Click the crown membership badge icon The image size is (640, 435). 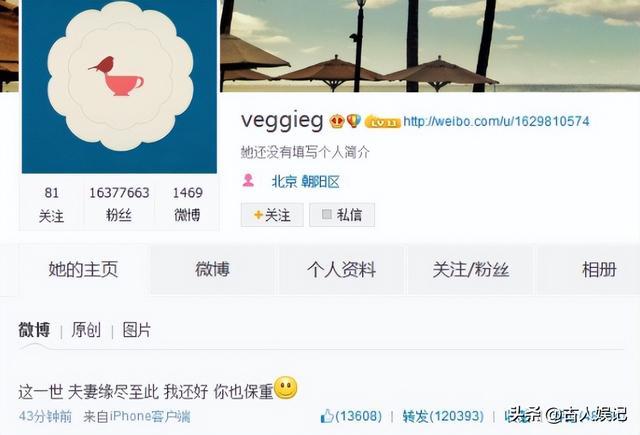point(337,121)
